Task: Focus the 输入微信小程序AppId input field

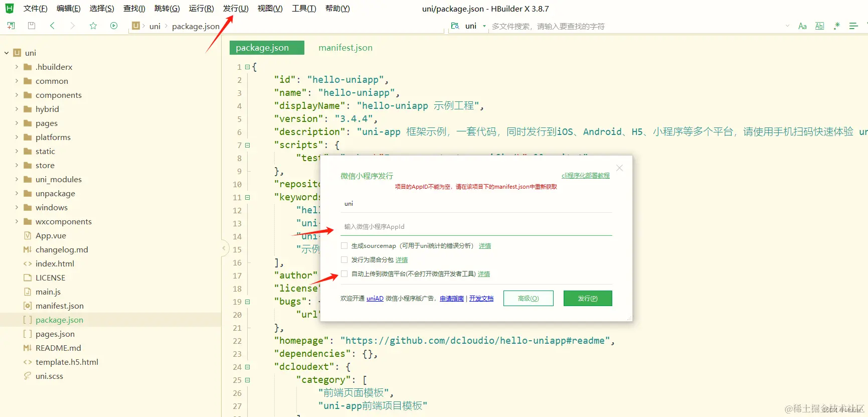Action: click(x=476, y=227)
